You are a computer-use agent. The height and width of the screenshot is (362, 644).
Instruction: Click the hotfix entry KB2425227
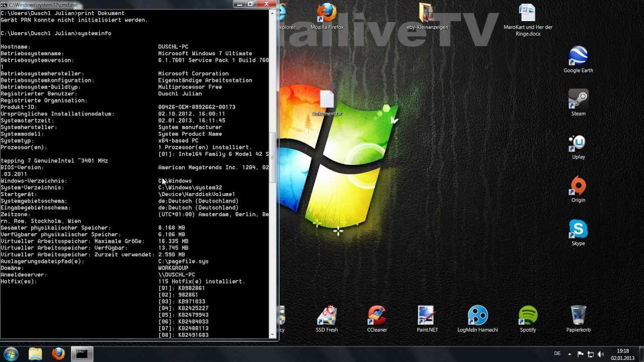pos(193,308)
